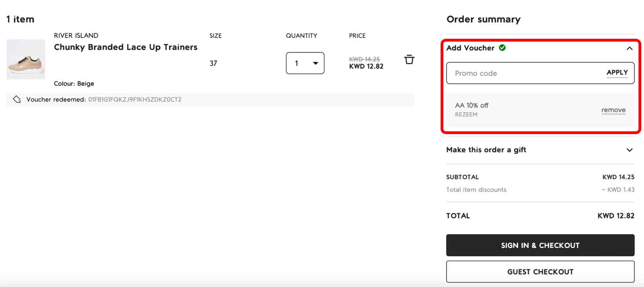Remove the AA 10% off voucher
This screenshot has width=644, height=287.
613,110
